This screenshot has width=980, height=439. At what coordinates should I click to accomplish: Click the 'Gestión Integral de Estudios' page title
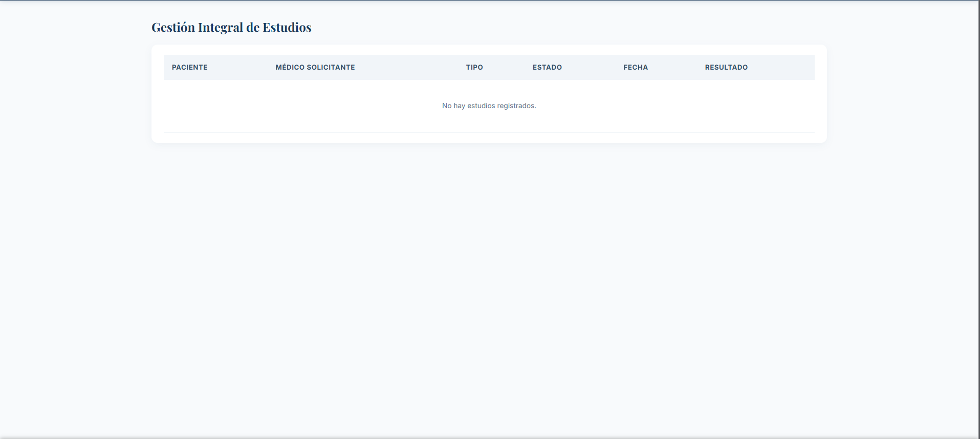tap(231, 28)
